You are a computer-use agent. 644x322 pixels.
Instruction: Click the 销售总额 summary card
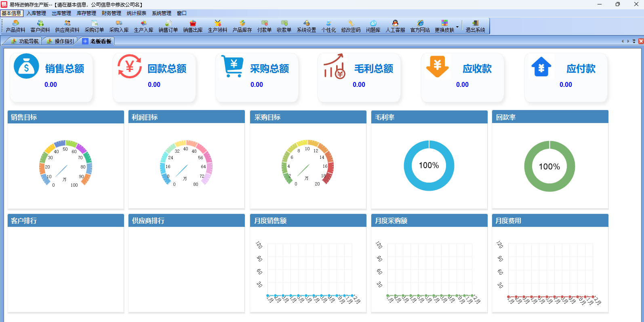tap(51, 77)
